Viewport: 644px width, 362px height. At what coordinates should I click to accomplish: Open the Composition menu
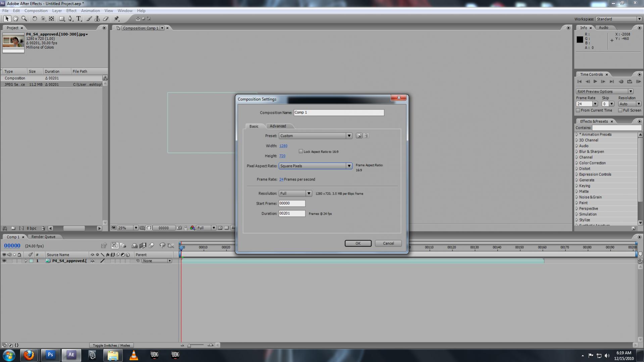(x=36, y=10)
